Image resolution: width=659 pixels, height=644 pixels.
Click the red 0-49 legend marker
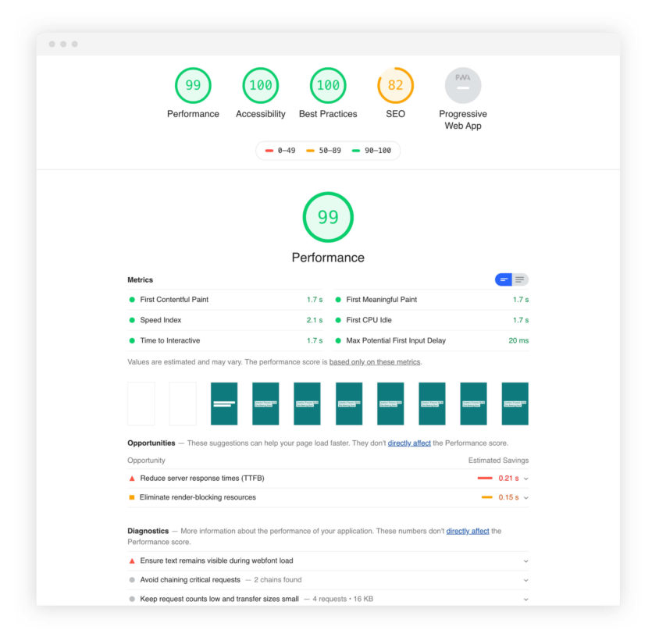pyautogui.click(x=269, y=151)
